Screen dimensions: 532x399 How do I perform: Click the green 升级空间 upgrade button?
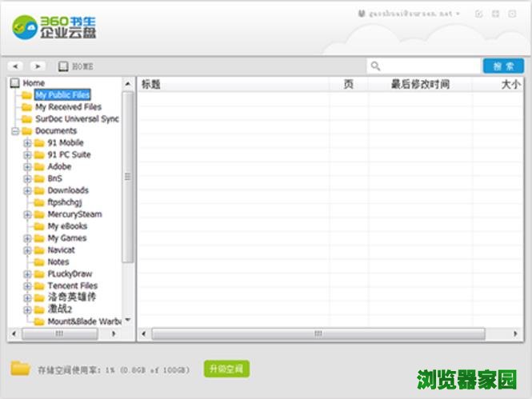pos(226,369)
